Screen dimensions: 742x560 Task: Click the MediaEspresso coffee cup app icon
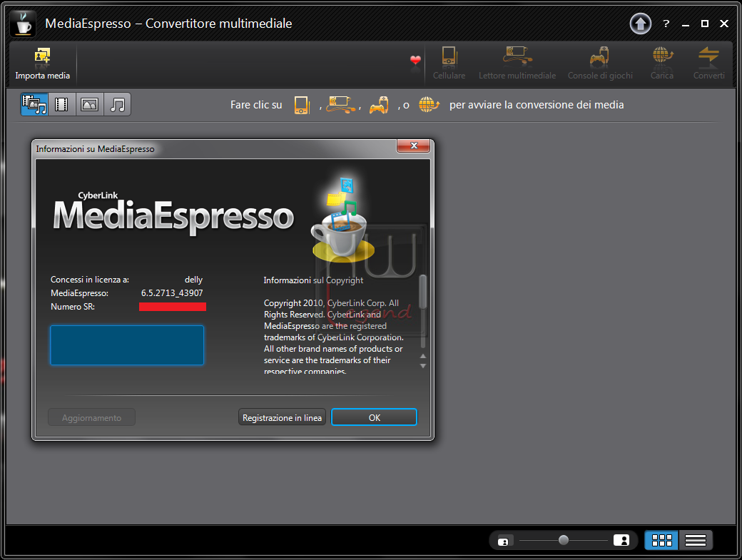(22, 23)
